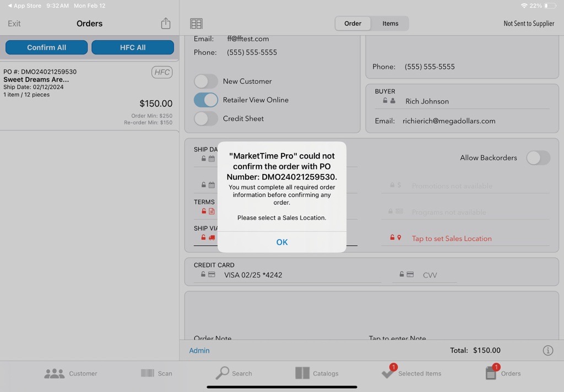This screenshot has width=564, height=392.
Task: Tap to set Sales Location
Action: coord(452,238)
